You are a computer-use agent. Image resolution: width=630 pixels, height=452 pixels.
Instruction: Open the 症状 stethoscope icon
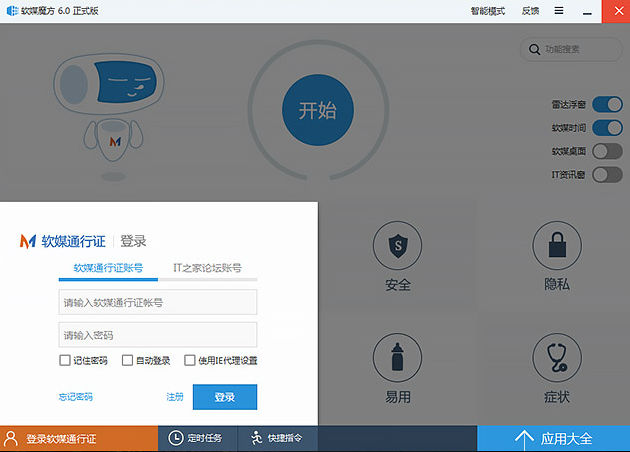(557, 357)
